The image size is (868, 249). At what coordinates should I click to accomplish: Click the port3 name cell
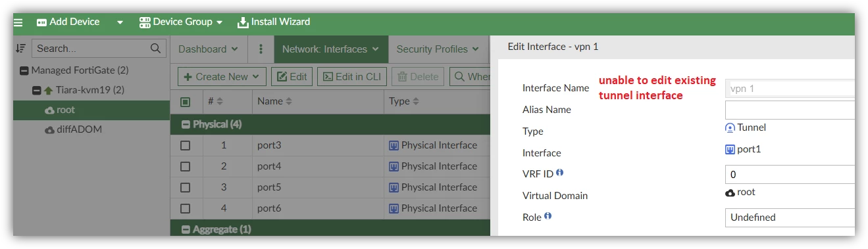pos(269,145)
